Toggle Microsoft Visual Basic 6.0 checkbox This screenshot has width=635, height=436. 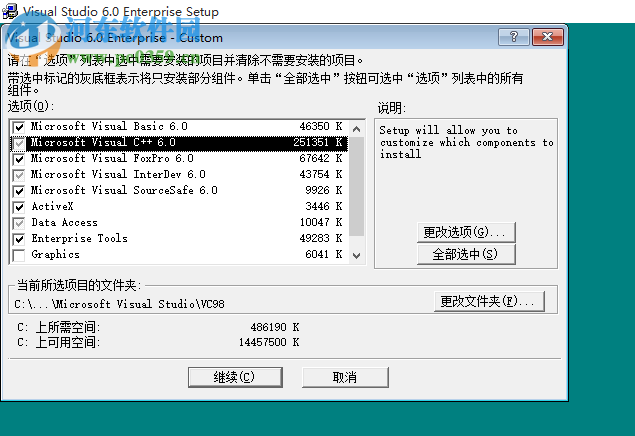point(19,127)
